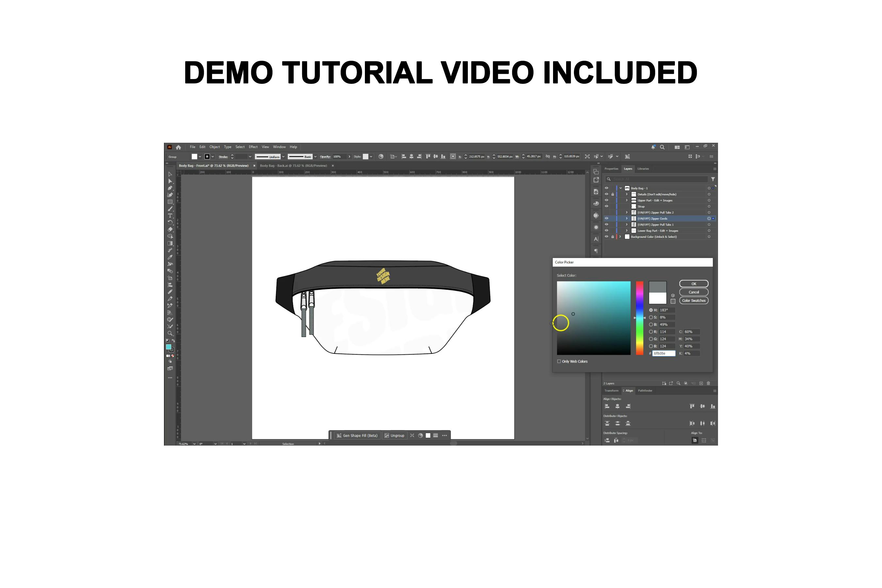Click the cyan fill swatch in toolbar
The height and width of the screenshot is (588, 882).
coord(168,347)
